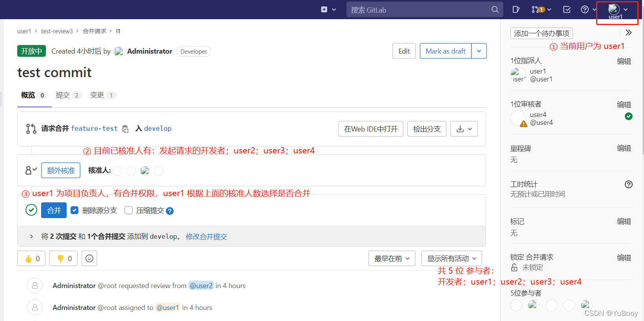Expand the new item dropdown arrow
The width and height of the screenshot is (644, 321).
[x=334, y=9]
